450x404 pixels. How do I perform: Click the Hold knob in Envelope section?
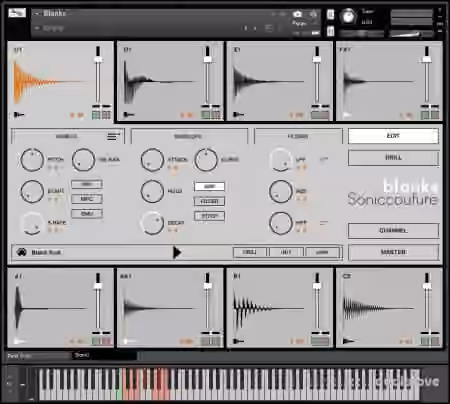(x=152, y=191)
